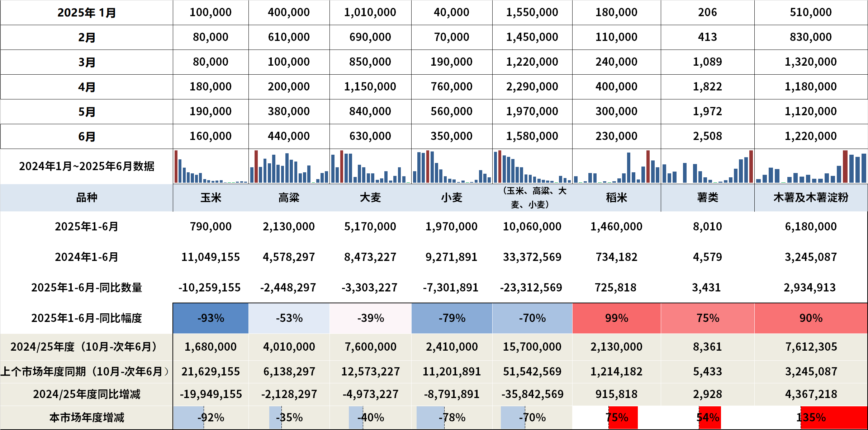The height and width of the screenshot is (430, 868).
Task: Click the 玉米 column header
Action: point(210,198)
